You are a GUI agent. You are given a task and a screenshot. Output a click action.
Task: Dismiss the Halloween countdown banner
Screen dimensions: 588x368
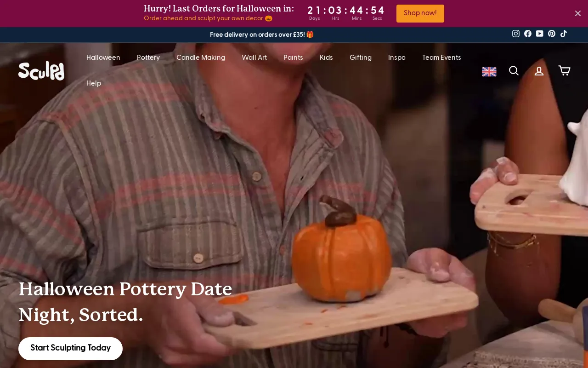pyautogui.click(x=578, y=13)
